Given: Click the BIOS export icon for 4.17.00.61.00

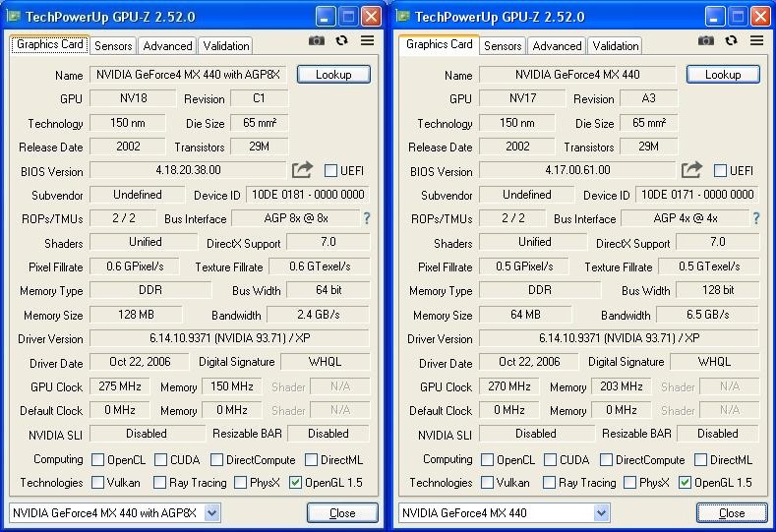Looking at the screenshot, I should [x=691, y=170].
